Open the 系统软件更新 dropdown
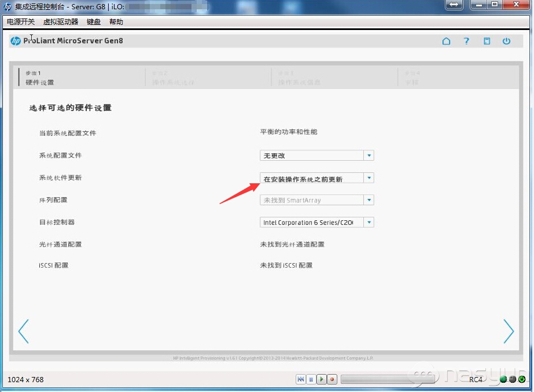 point(316,178)
